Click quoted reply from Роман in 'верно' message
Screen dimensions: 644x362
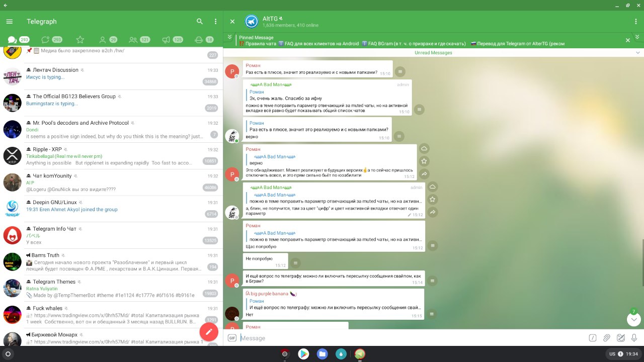[x=317, y=126]
